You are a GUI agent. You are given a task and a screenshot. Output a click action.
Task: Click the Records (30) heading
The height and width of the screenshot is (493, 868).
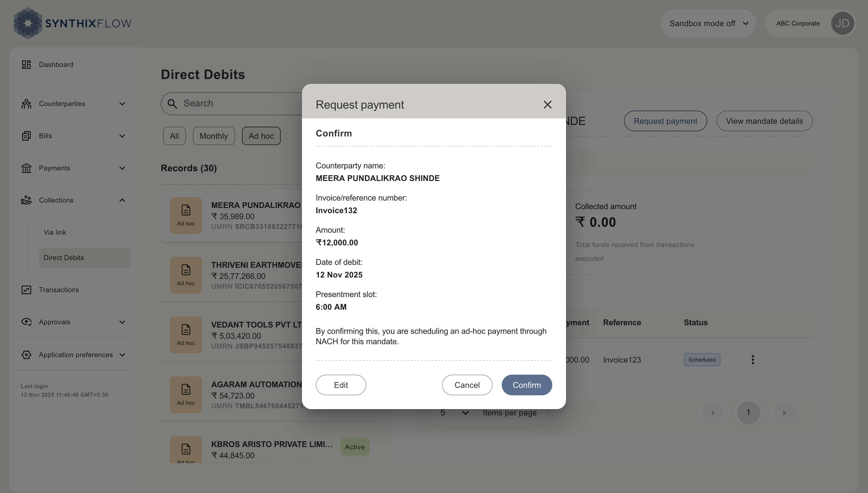(189, 168)
